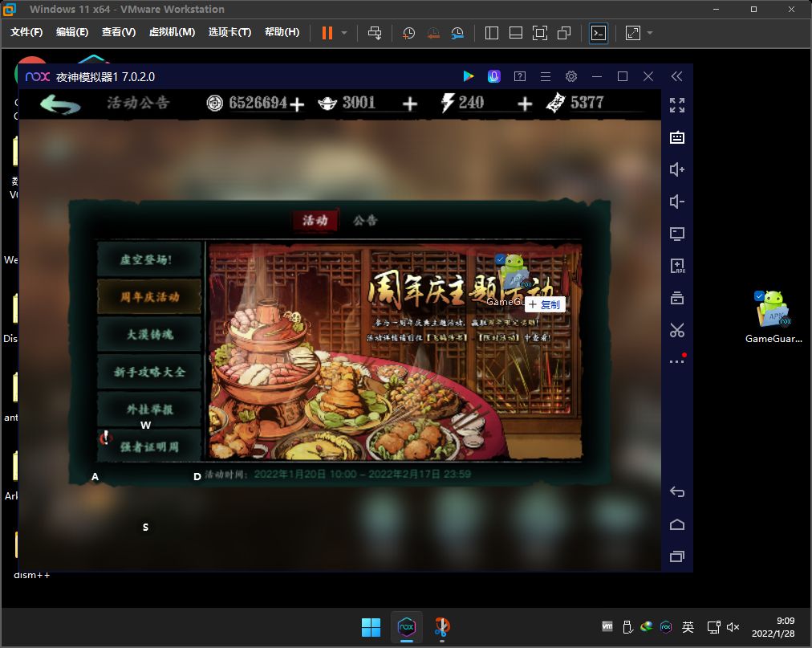The width and height of the screenshot is (812, 648).
Task: Select the 新手攻略大全 activity entry
Action: (x=149, y=372)
